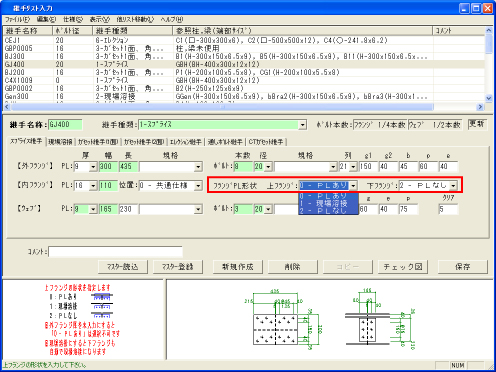
Task: Click the list's vertical scrollbar down arrow
Action: (x=489, y=98)
